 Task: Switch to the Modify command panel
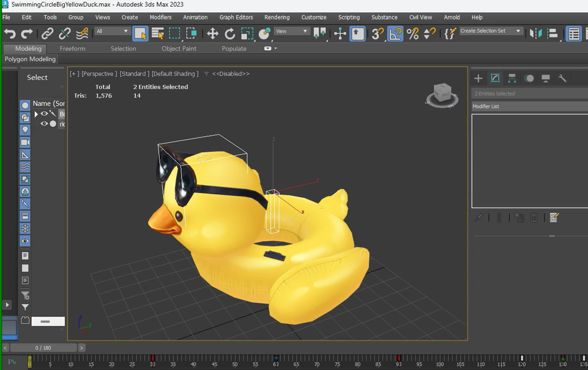[495, 78]
